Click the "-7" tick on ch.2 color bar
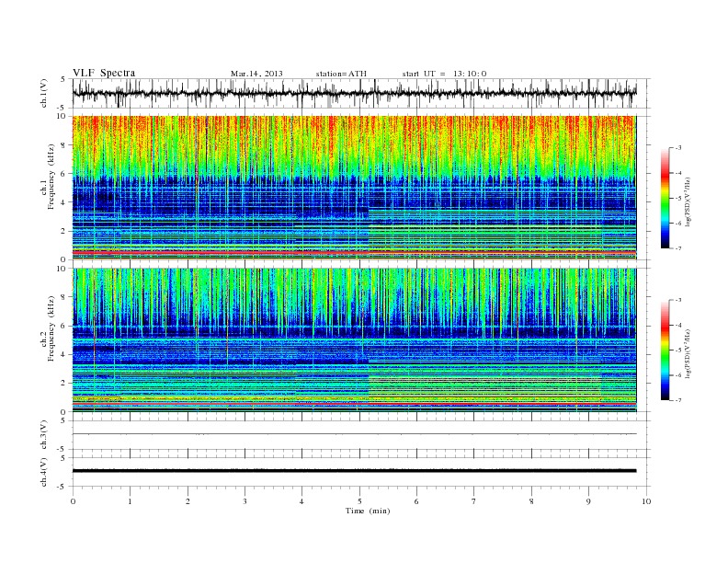Viewport: 728px width, 563px height. [678, 400]
